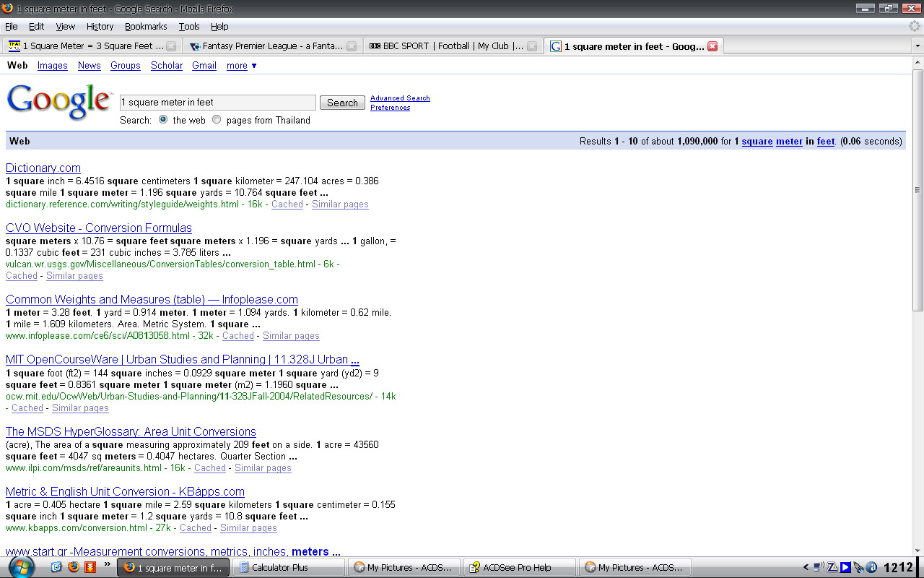Switch to ACDSee Pro Help taskbar button

520,567
